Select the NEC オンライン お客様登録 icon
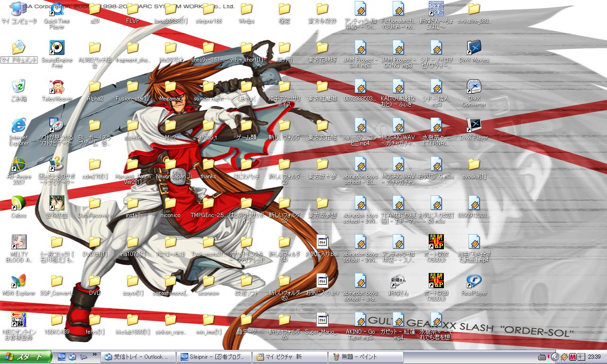This screenshot has height=364, width=607. coord(19,326)
